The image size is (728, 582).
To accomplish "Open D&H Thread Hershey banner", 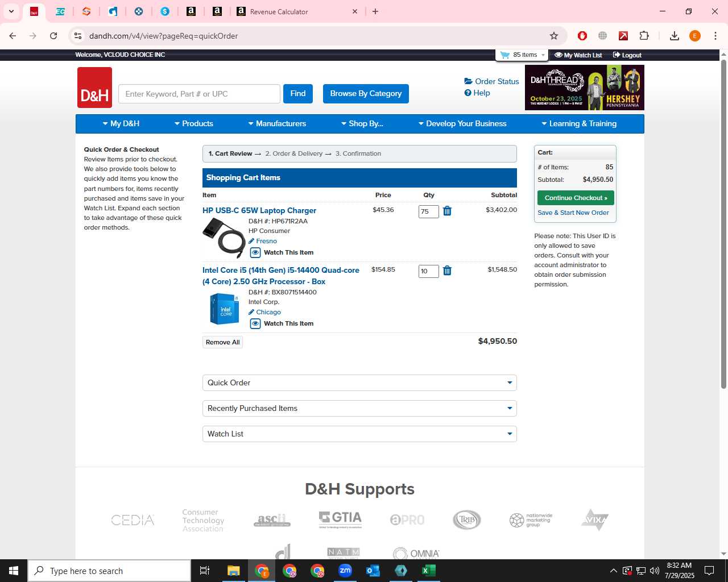I will [x=585, y=88].
